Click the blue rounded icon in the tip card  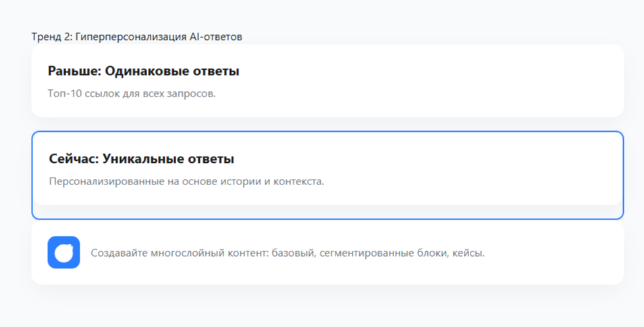[x=63, y=252]
